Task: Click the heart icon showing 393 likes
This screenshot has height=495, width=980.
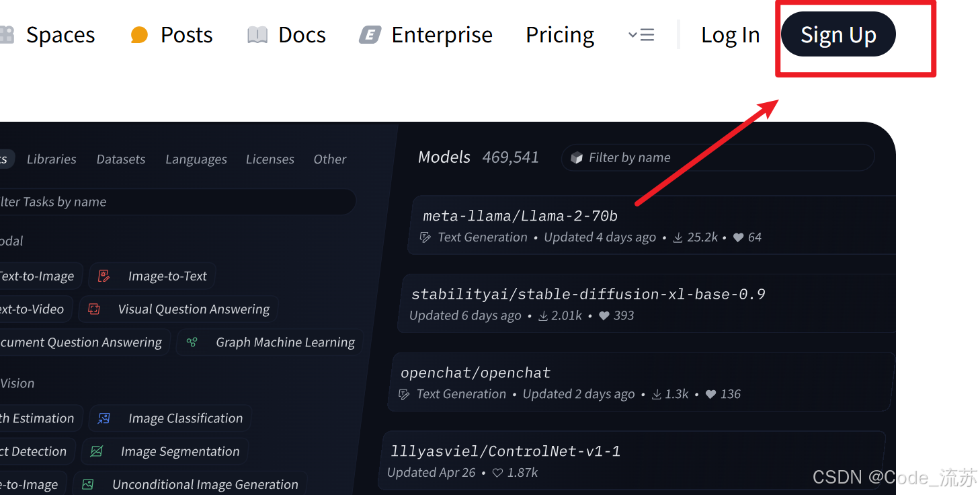Action: click(x=604, y=315)
